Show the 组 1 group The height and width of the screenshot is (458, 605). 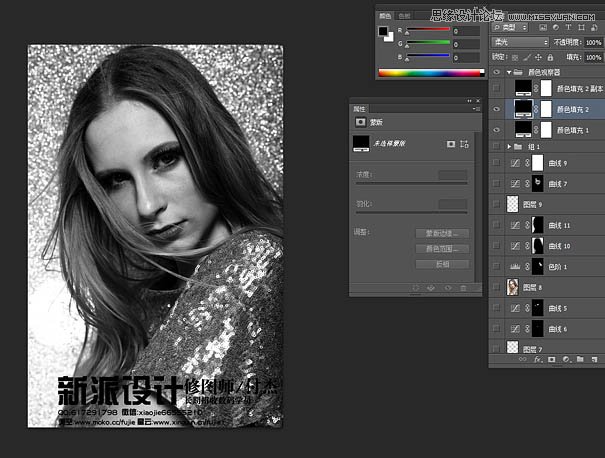[x=497, y=146]
